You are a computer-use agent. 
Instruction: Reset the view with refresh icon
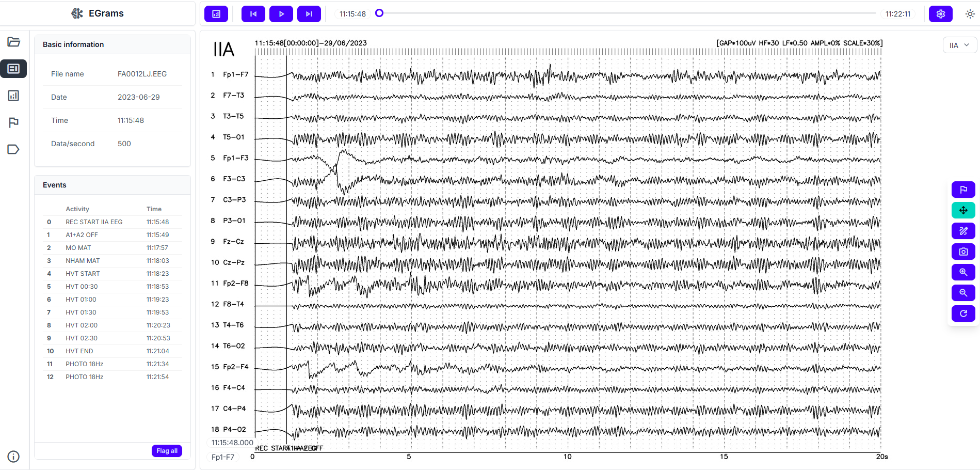click(963, 314)
